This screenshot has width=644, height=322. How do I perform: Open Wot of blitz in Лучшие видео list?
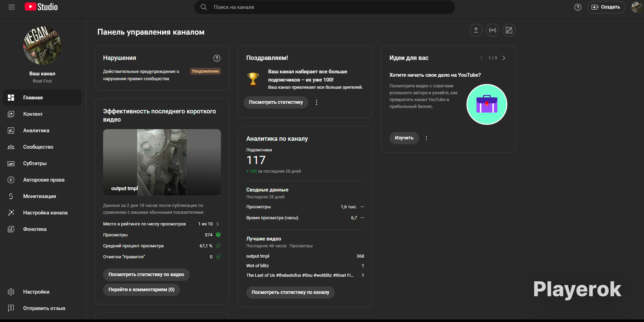coord(258,266)
